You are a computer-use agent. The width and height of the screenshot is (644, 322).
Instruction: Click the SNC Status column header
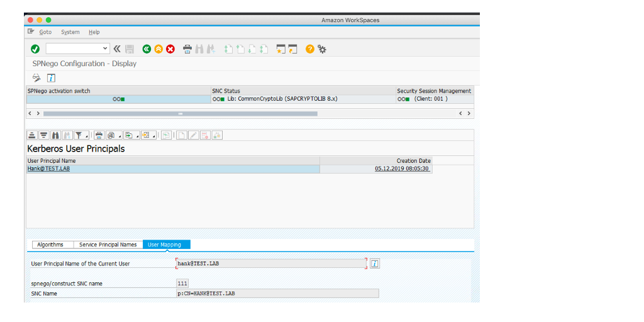coord(303,91)
